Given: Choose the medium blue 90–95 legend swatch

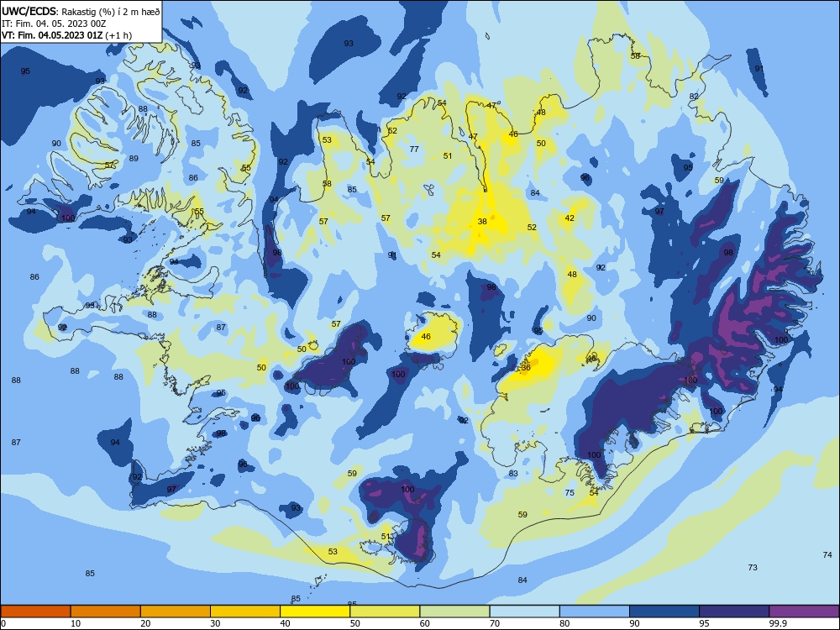Looking at the screenshot, I should point(664,612).
